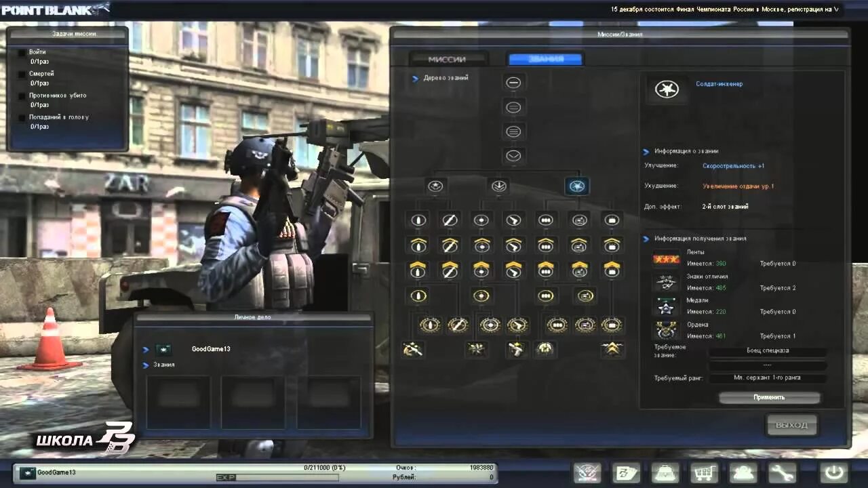
Task: Open settings with the wrench icon
Action: click(x=783, y=472)
